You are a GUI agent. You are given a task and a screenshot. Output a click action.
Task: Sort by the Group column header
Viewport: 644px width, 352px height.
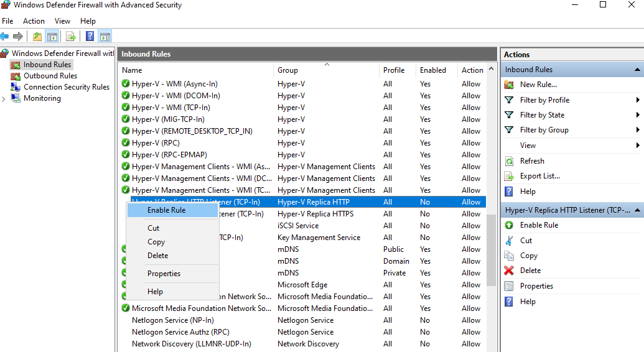click(327, 70)
